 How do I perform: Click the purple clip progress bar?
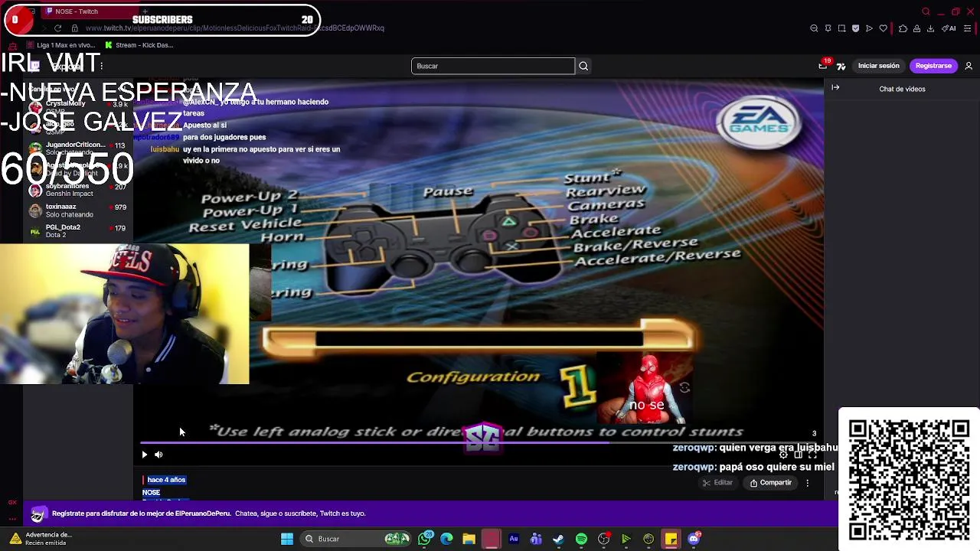point(480,442)
